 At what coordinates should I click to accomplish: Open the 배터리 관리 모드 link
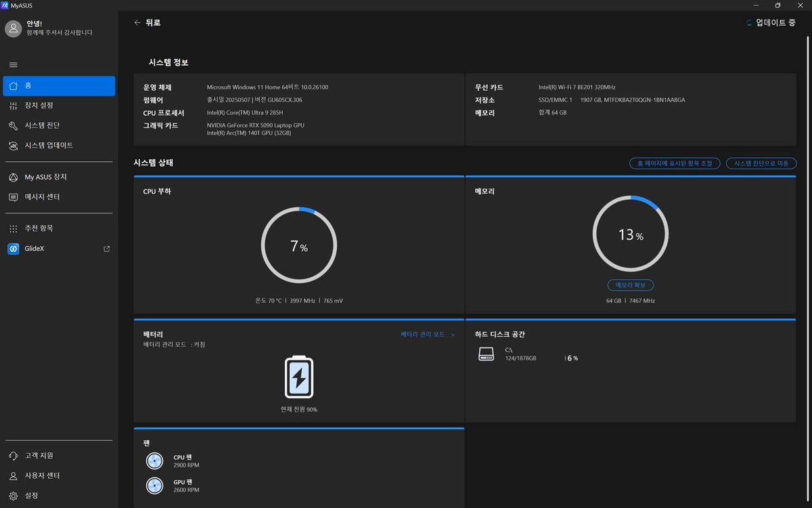point(428,335)
